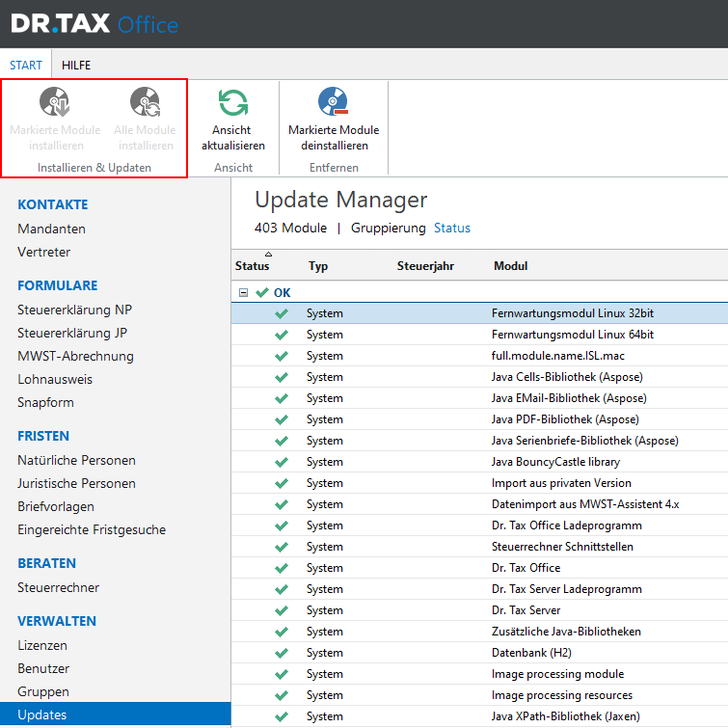Select row Java PDF-Bibliothek (Aspose)

(x=479, y=419)
